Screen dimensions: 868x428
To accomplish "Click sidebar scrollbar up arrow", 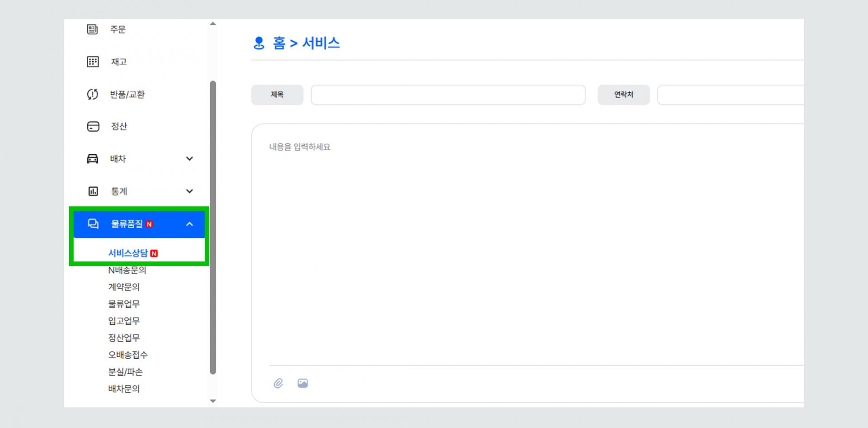I will point(213,24).
